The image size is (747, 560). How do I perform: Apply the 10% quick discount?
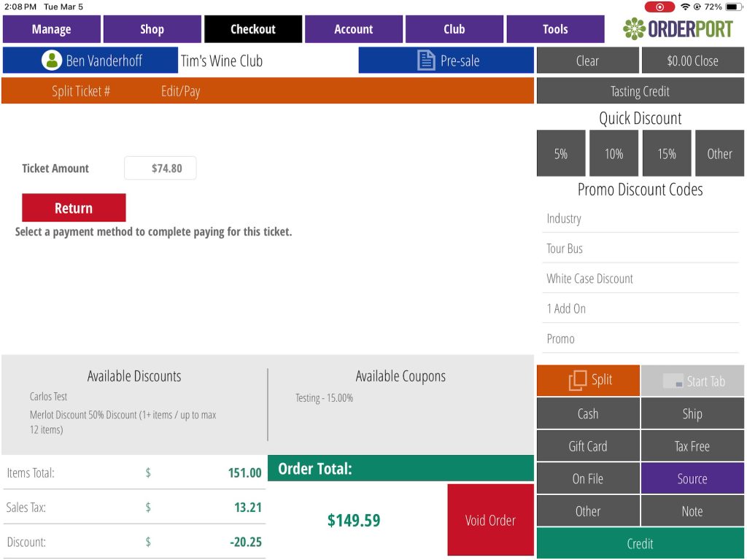614,154
